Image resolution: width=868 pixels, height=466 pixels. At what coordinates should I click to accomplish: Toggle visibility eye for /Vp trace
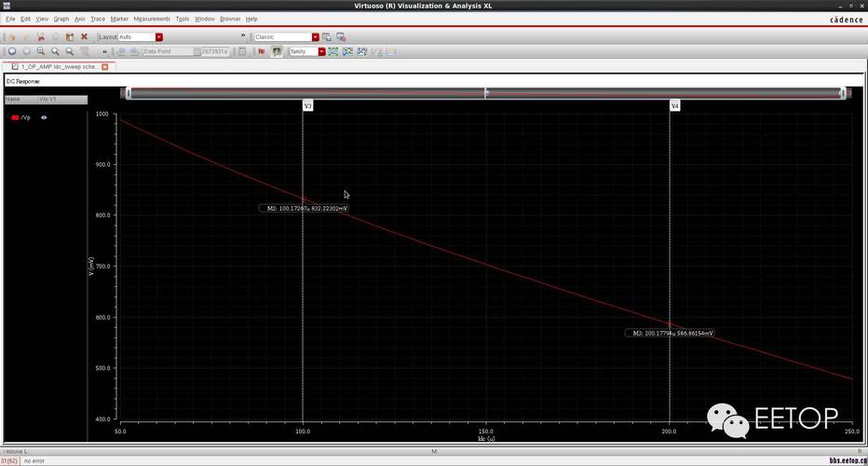(x=44, y=118)
